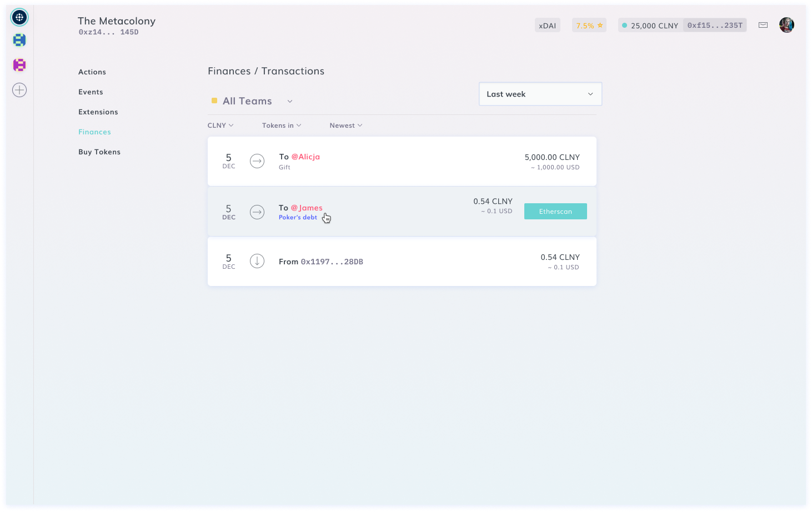Click the outgoing arrow icon on Alicja transaction
Screen dimensions: 812x512
pos(257,161)
